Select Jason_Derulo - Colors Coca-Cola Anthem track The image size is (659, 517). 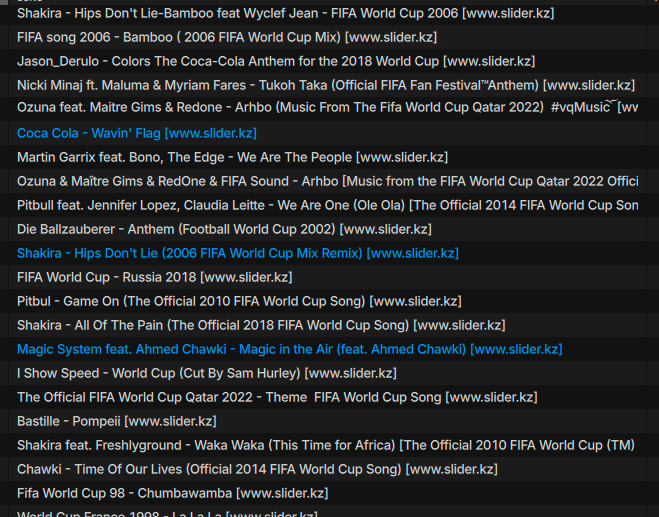pyautogui.click(x=276, y=61)
